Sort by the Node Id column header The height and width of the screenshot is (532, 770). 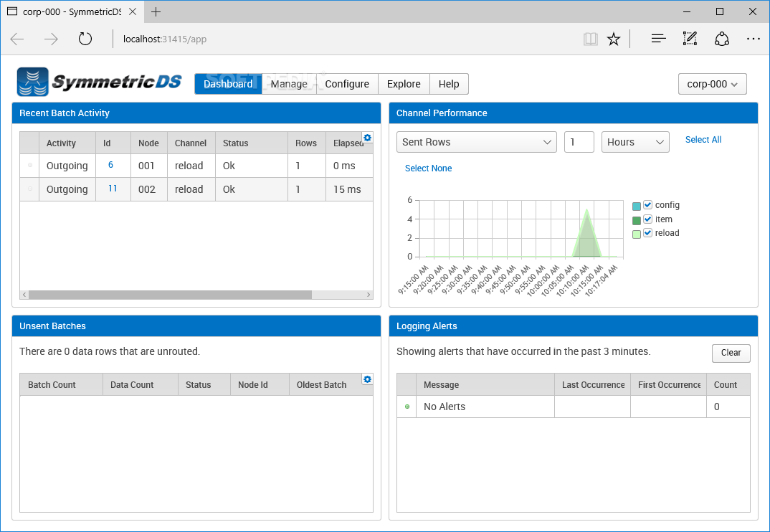click(x=260, y=384)
